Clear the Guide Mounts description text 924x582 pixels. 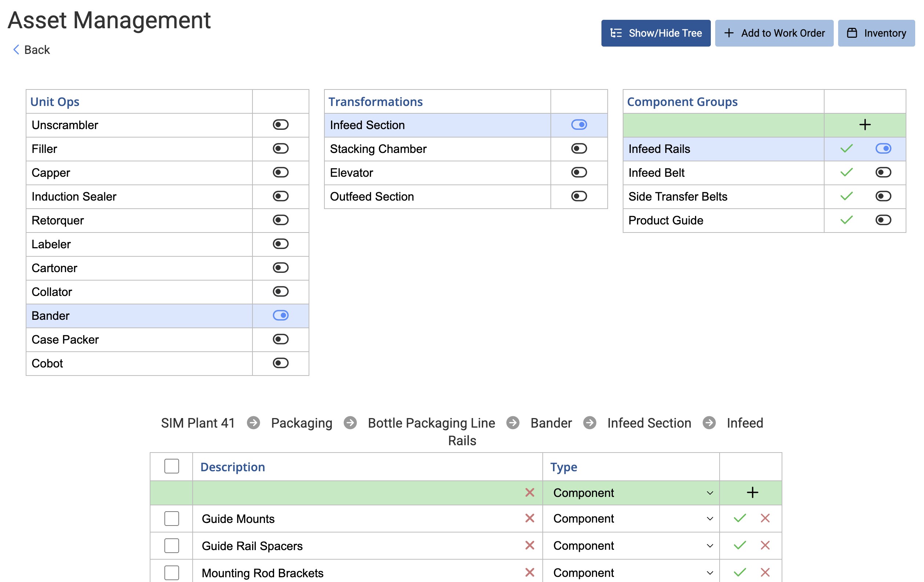coord(530,518)
